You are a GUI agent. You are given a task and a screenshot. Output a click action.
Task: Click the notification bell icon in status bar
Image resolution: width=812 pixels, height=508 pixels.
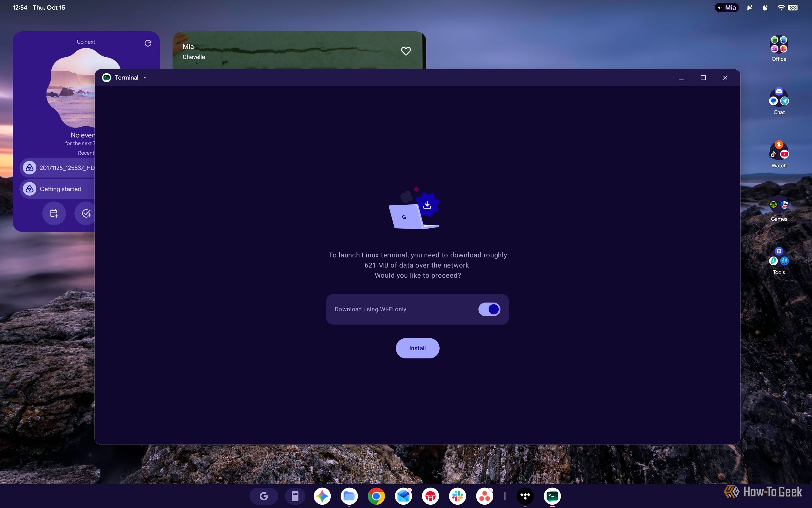click(x=765, y=7)
